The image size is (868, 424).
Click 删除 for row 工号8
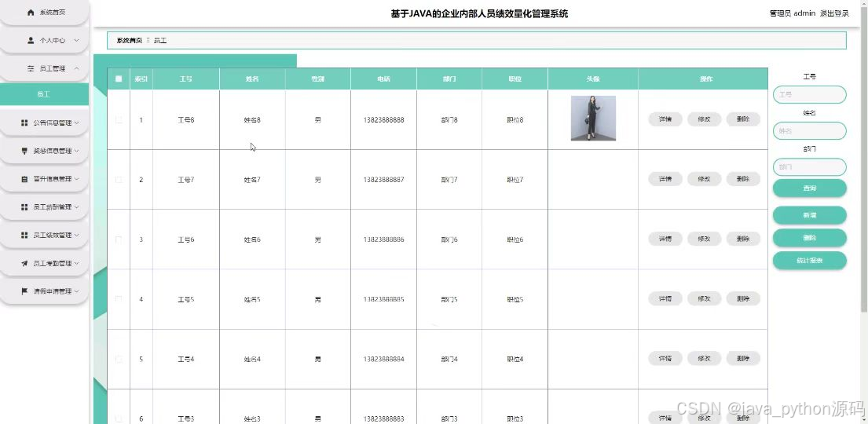tap(743, 119)
